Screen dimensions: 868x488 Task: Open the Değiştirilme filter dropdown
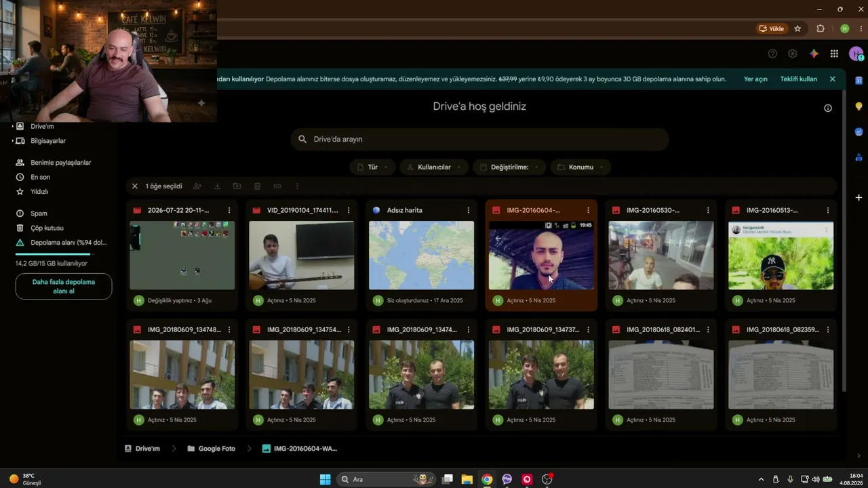pyautogui.click(x=509, y=167)
